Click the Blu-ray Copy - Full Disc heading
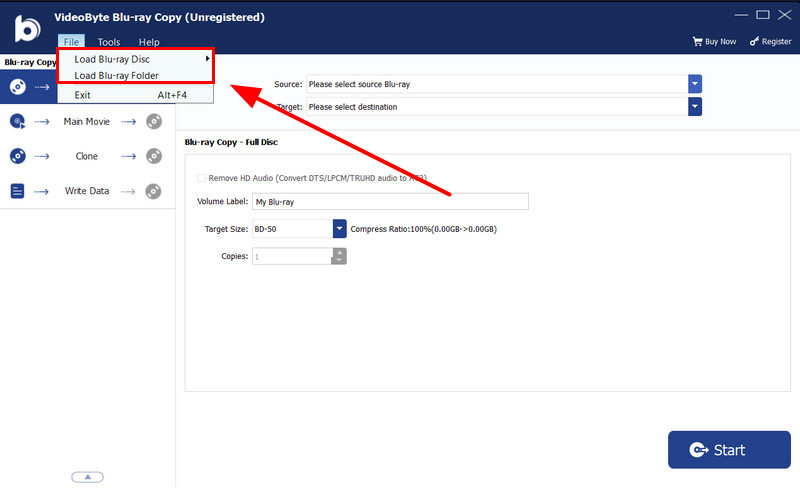The height and width of the screenshot is (495, 800). tap(231, 142)
